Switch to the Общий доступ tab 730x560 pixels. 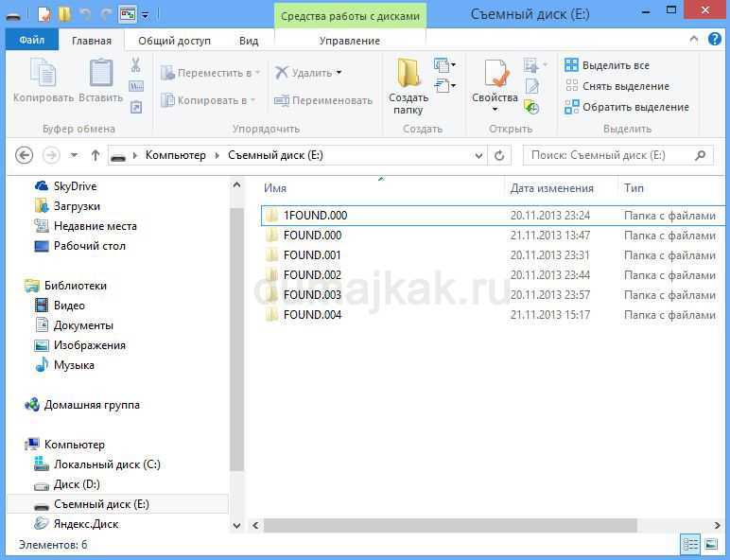pos(175,41)
